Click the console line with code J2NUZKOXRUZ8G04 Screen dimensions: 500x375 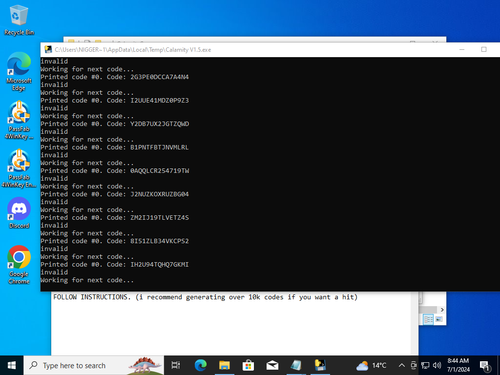pos(115,194)
